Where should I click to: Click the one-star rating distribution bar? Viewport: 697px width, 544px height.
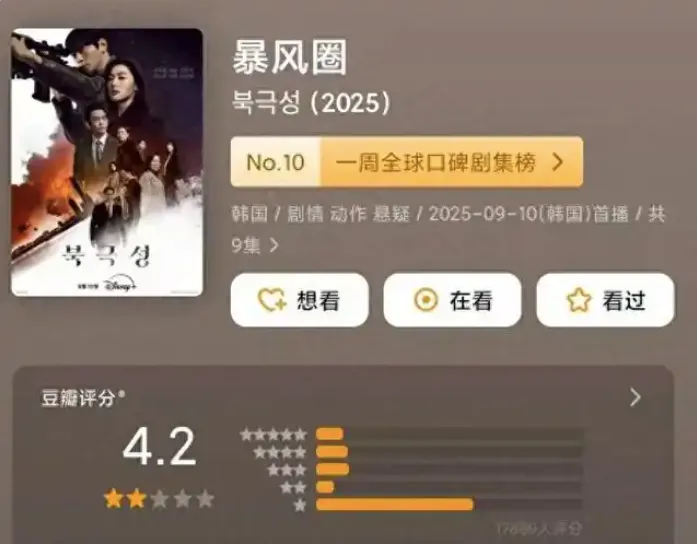pyautogui.click(x=449, y=504)
